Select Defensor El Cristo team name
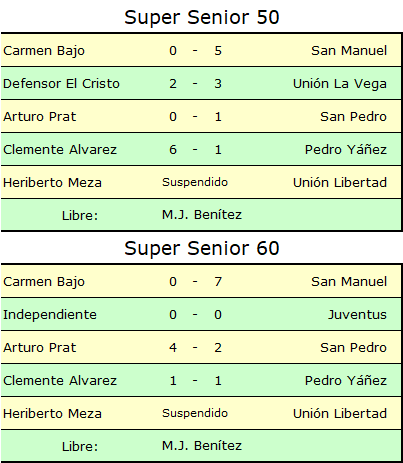 [61, 83]
